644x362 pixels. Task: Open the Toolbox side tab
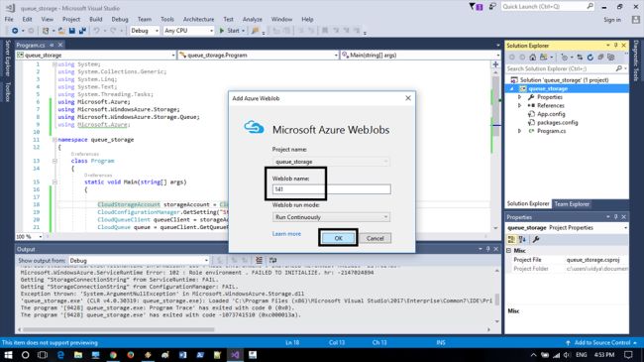7,91
